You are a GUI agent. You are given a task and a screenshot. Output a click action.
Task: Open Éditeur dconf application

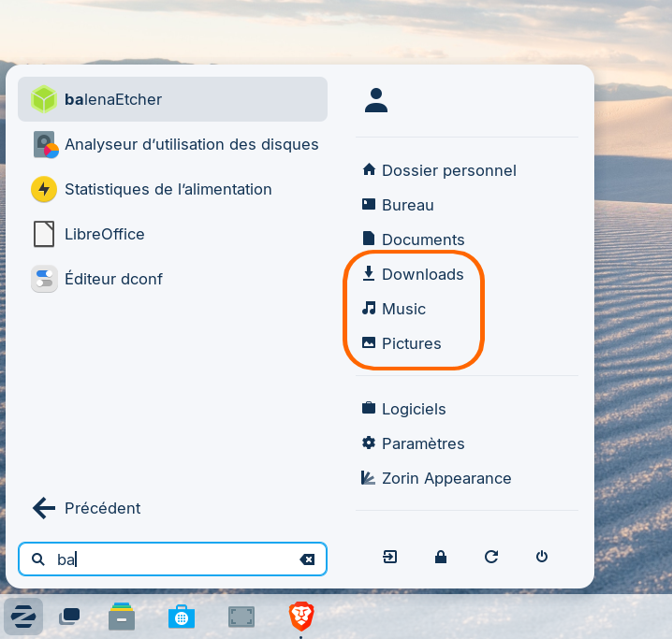(172, 279)
